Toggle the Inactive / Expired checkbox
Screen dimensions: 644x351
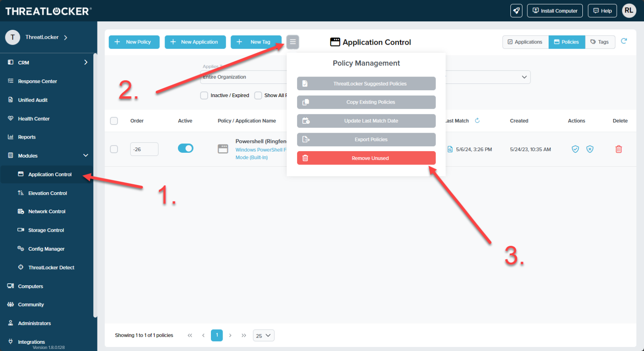coord(204,96)
